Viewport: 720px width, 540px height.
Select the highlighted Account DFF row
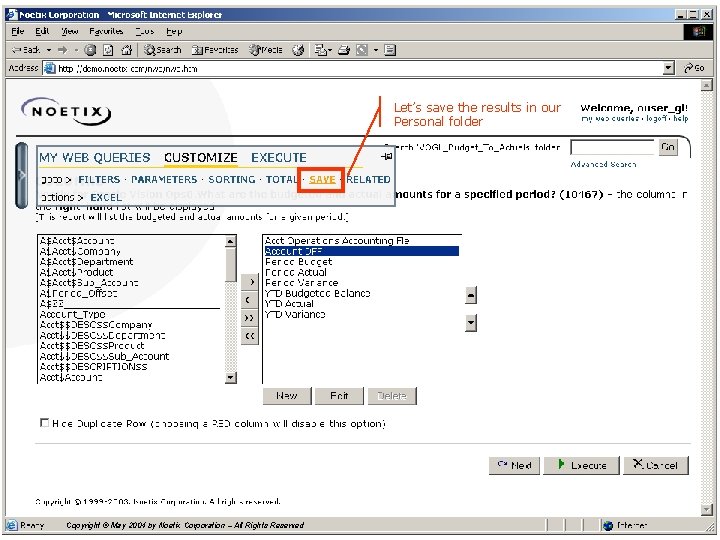pyautogui.click(x=361, y=251)
